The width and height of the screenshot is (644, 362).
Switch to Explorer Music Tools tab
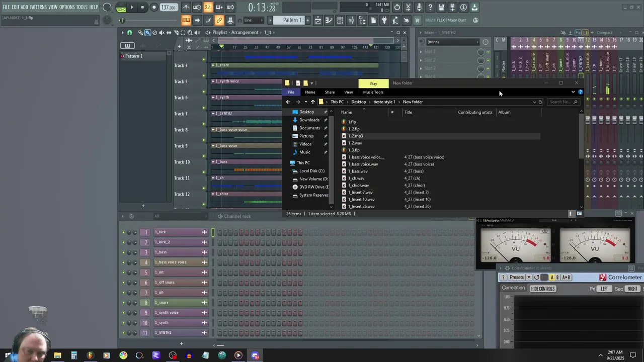click(373, 92)
